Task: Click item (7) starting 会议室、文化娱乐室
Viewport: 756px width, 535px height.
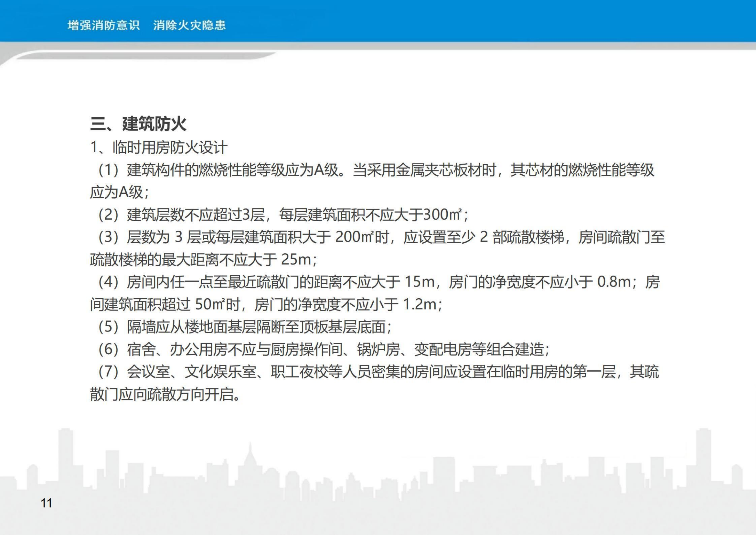Action: click(379, 372)
